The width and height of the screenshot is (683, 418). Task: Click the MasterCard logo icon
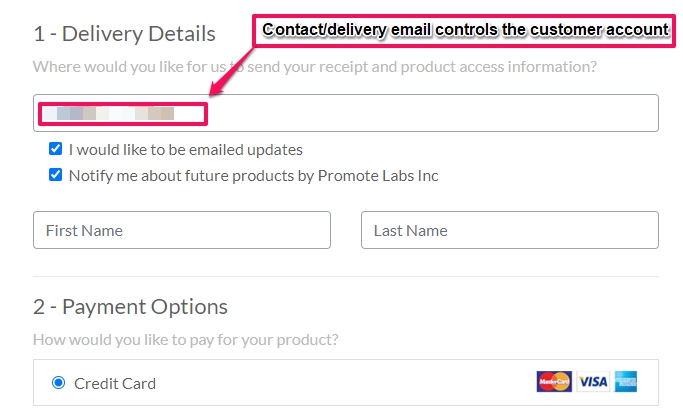click(554, 382)
